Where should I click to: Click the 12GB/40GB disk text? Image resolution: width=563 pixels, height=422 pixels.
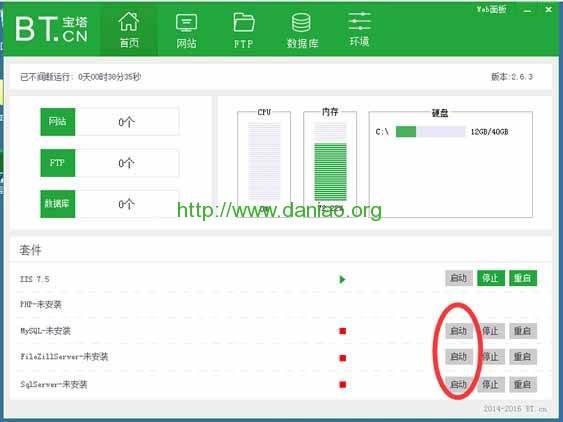[489, 132]
